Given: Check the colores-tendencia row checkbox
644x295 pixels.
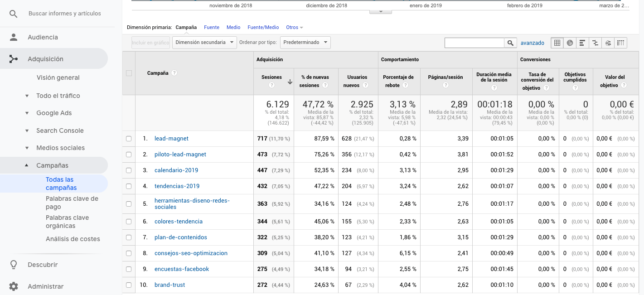Looking at the screenshot, I should pyautogui.click(x=129, y=222).
